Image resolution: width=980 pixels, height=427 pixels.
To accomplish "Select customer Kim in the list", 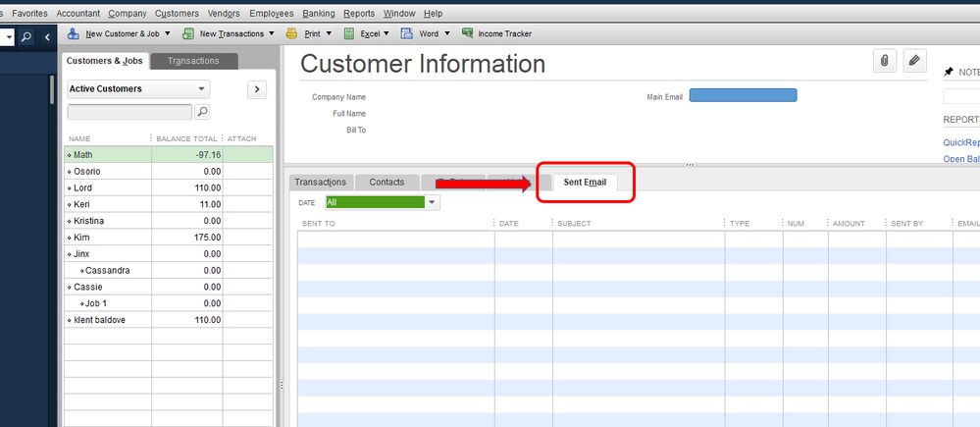I will coord(169,238).
